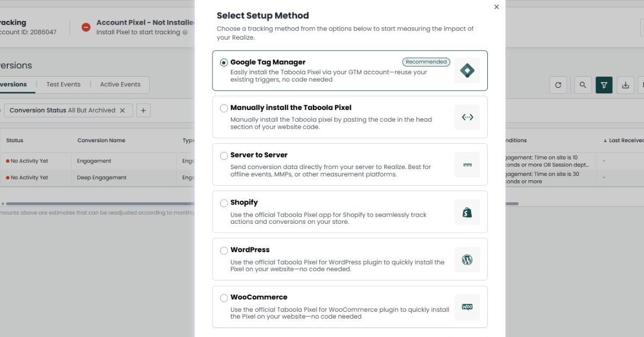Close the Select Setup Method dialog
Viewport: 644px width, 337px height.
[496, 7]
